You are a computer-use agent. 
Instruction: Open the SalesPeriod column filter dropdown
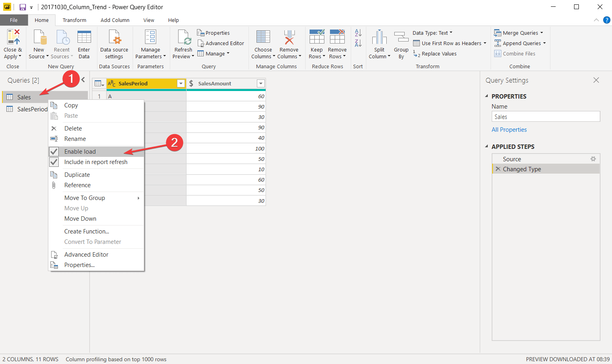pos(181,83)
